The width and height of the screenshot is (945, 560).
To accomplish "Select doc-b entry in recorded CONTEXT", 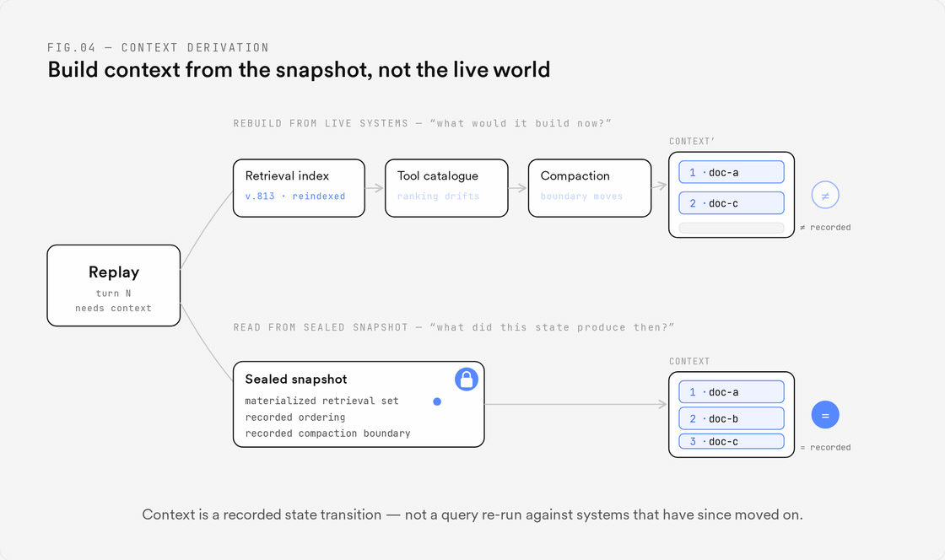I will click(732, 418).
